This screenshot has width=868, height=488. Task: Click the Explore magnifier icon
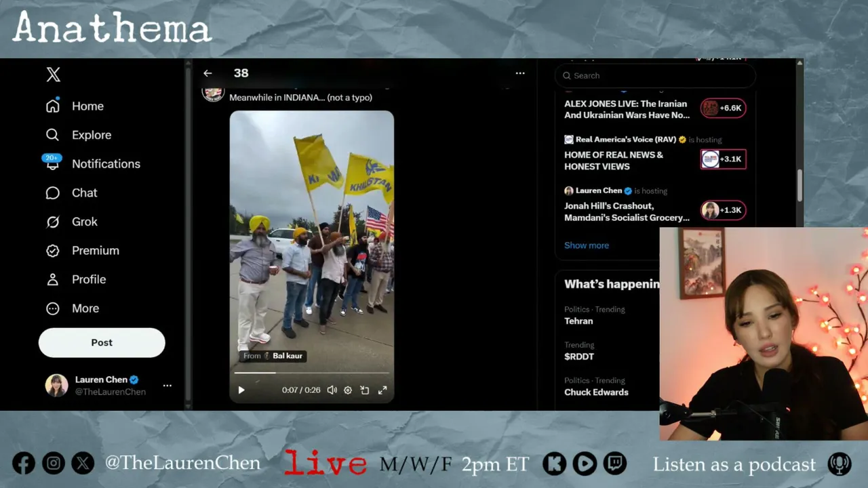(53, 135)
